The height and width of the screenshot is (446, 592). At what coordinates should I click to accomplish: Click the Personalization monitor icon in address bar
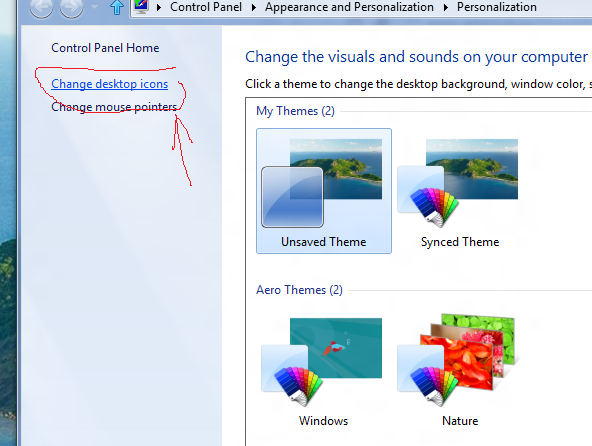pyautogui.click(x=141, y=6)
